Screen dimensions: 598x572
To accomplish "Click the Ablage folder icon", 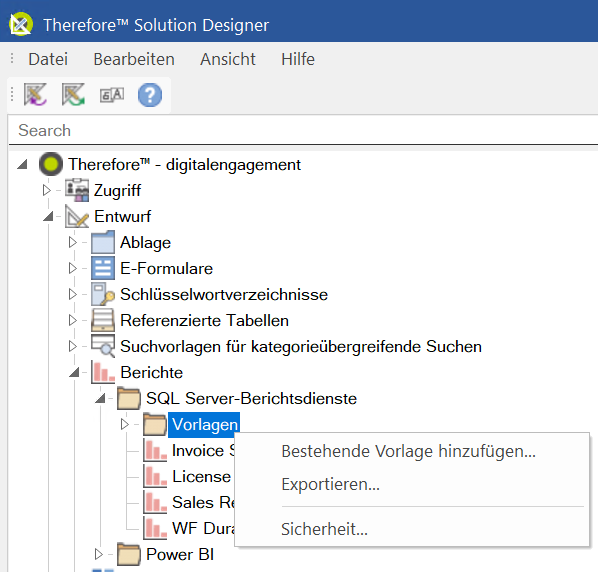I will pos(103,242).
